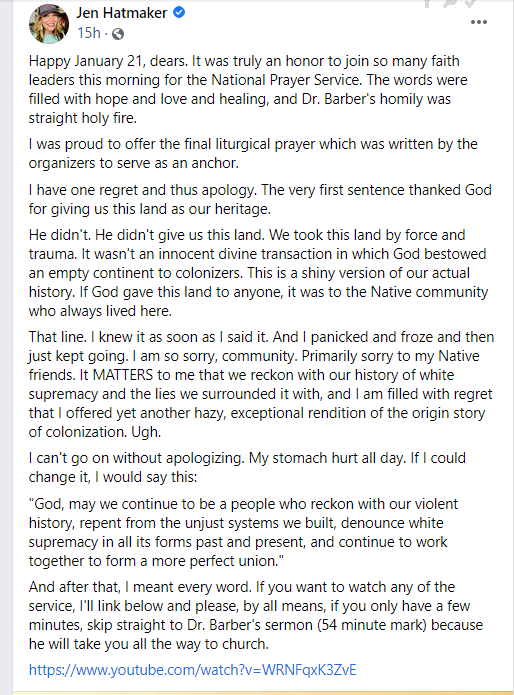Image resolution: width=514 pixels, height=695 pixels.
Task: Click the quoted prayer starting 'God, may we continue'
Action: coord(243,532)
